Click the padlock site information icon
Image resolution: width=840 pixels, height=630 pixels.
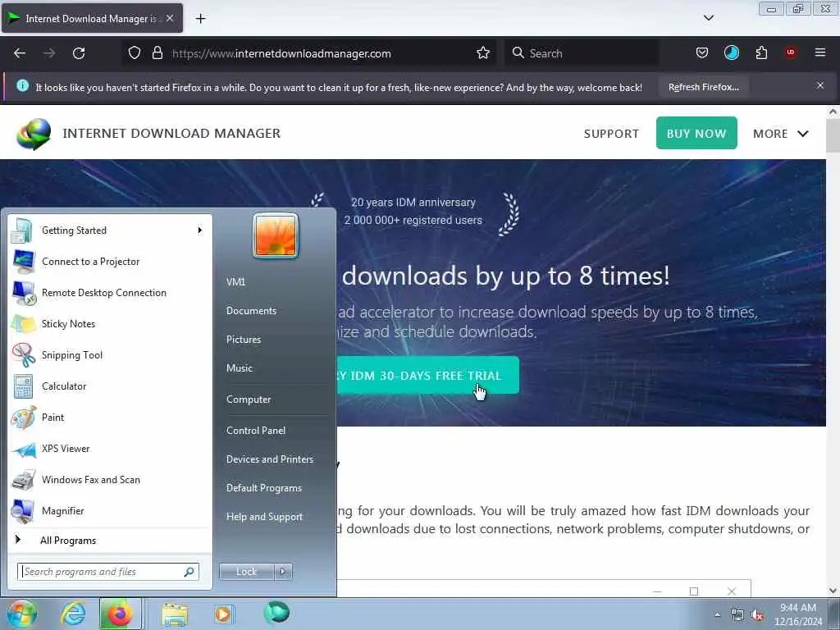tap(157, 52)
